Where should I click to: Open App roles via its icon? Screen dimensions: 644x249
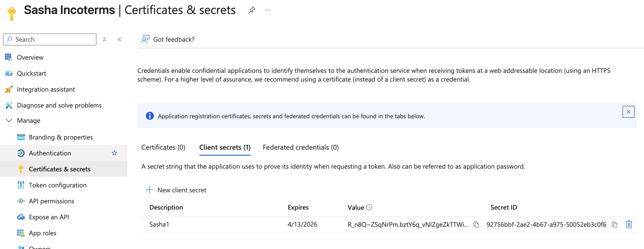pyautogui.click(x=21, y=233)
